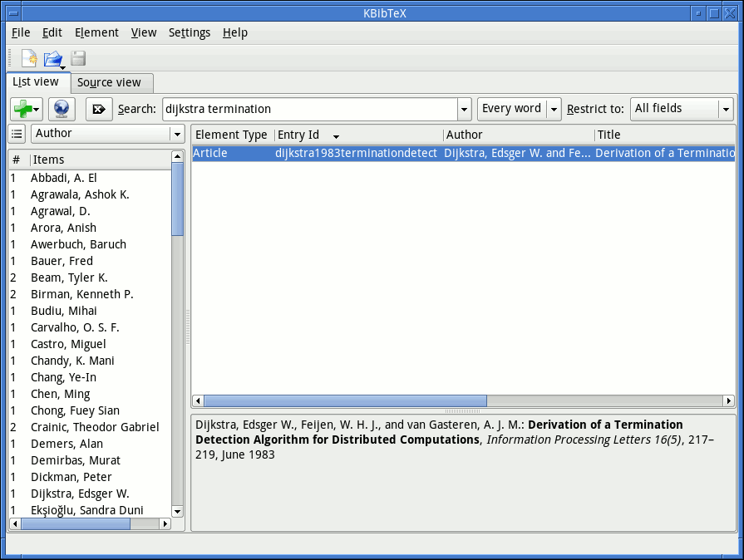Select author Chandy, K. Mani
The width and height of the screenshot is (744, 560).
90,361
